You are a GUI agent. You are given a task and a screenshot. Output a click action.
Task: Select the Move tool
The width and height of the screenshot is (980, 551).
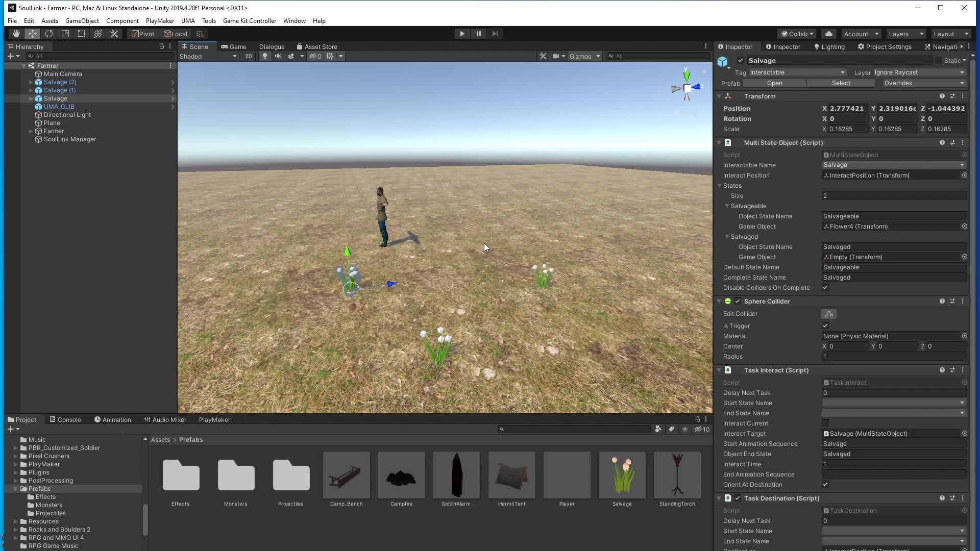click(32, 33)
